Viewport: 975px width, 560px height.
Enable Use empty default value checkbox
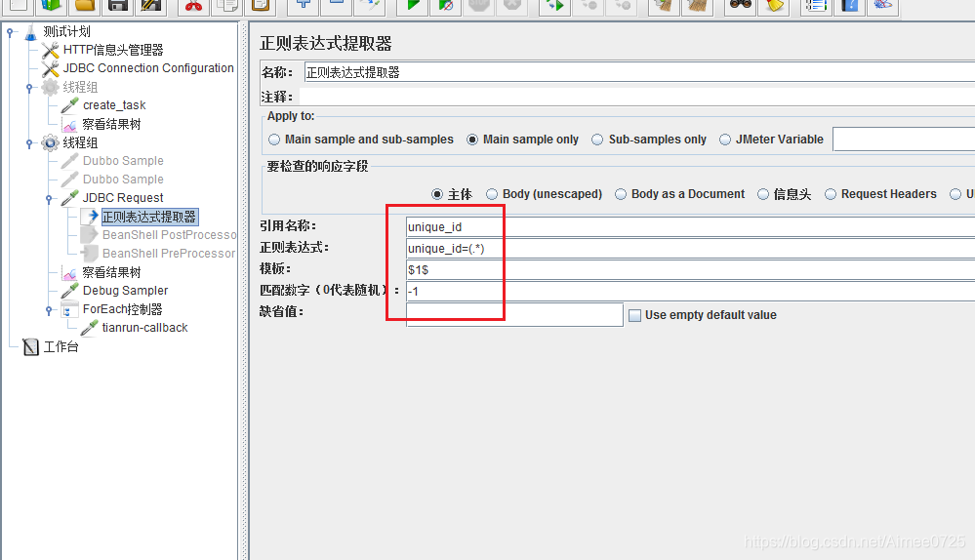pyautogui.click(x=634, y=316)
